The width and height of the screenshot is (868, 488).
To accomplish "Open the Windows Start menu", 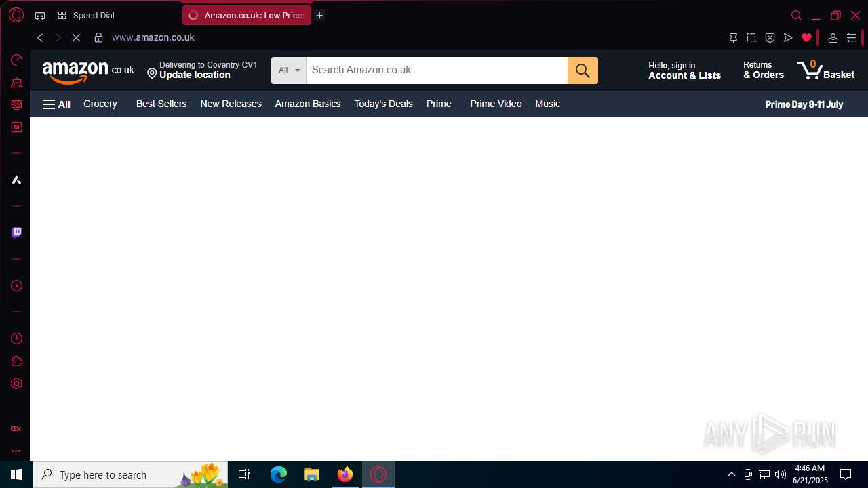I will [16, 474].
